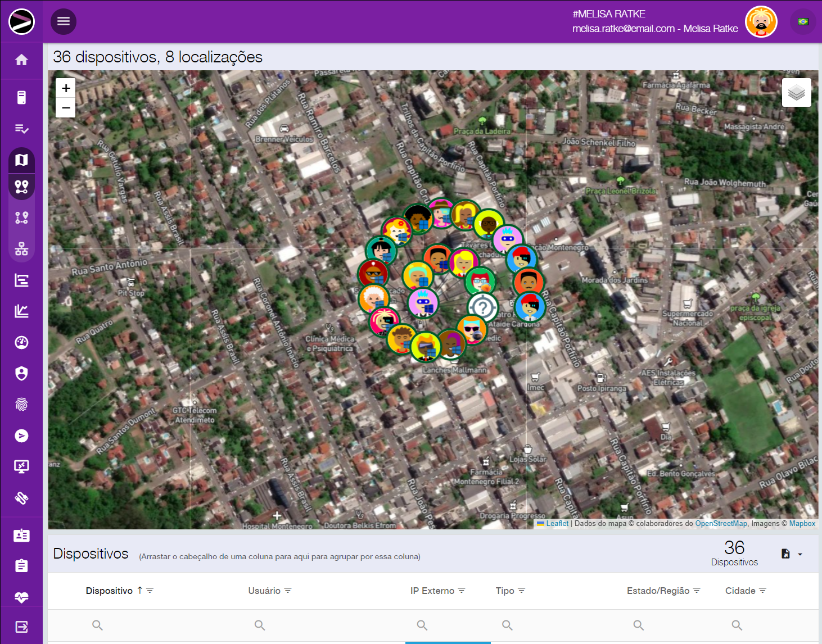Select the map locations menu item
This screenshot has height=644, width=822.
(21, 187)
